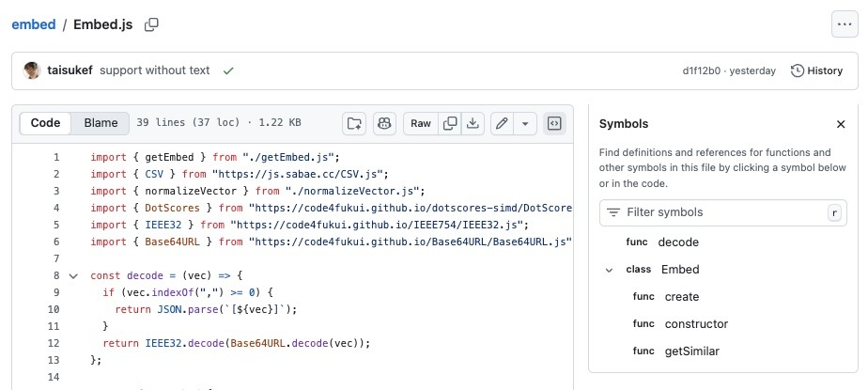Open commit d1f12b0
The width and height of the screenshot is (868, 390).
(x=701, y=70)
